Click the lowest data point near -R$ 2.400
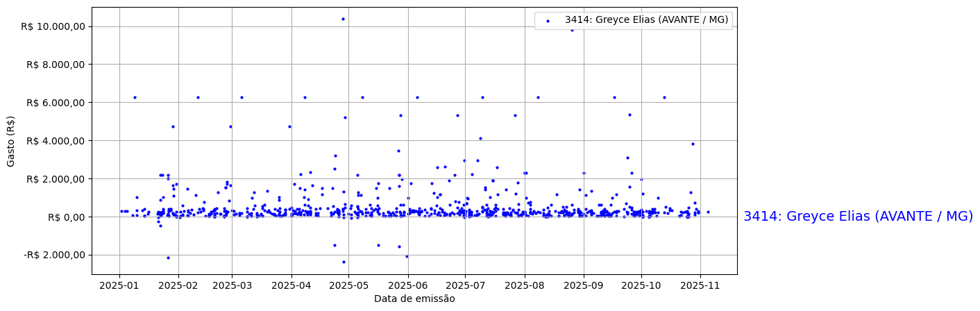Screen dimensions: 980x311 pos(344,262)
